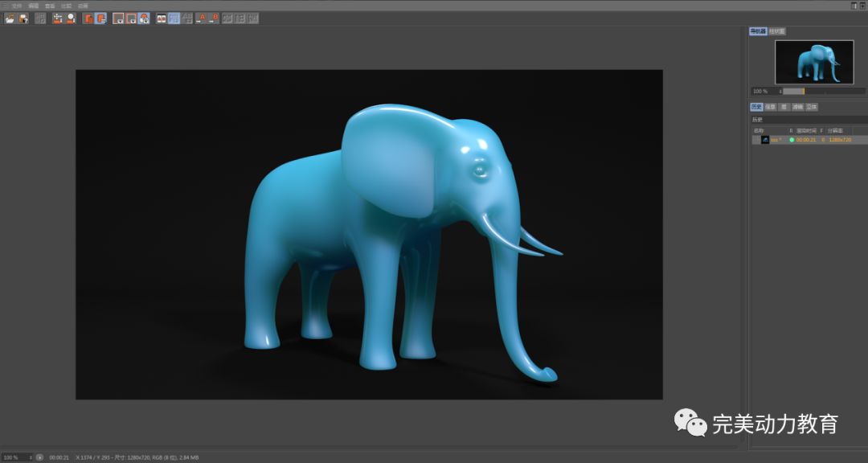Screen dimensions: 868x463
Task: Click the Set as A icon
Action: coord(201,18)
